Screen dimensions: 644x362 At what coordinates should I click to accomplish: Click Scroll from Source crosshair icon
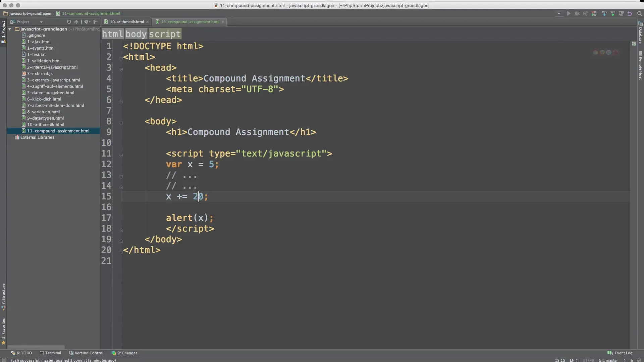tap(69, 22)
